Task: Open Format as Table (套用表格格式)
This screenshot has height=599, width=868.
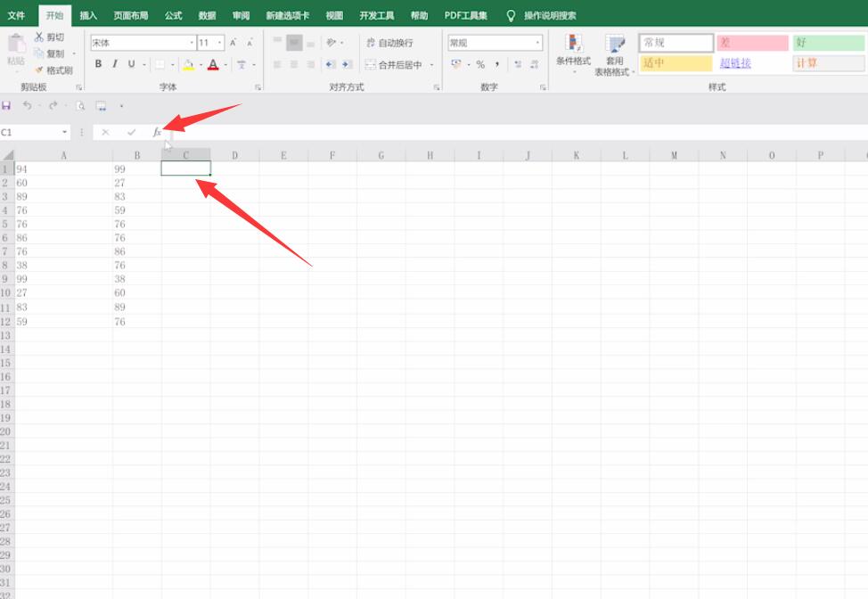Action: tap(614, 54)
